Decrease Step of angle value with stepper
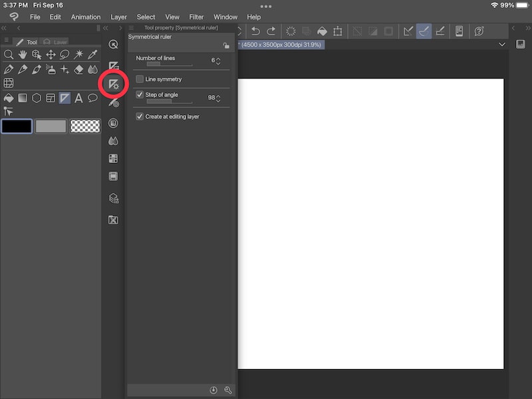 coord(219,100)
